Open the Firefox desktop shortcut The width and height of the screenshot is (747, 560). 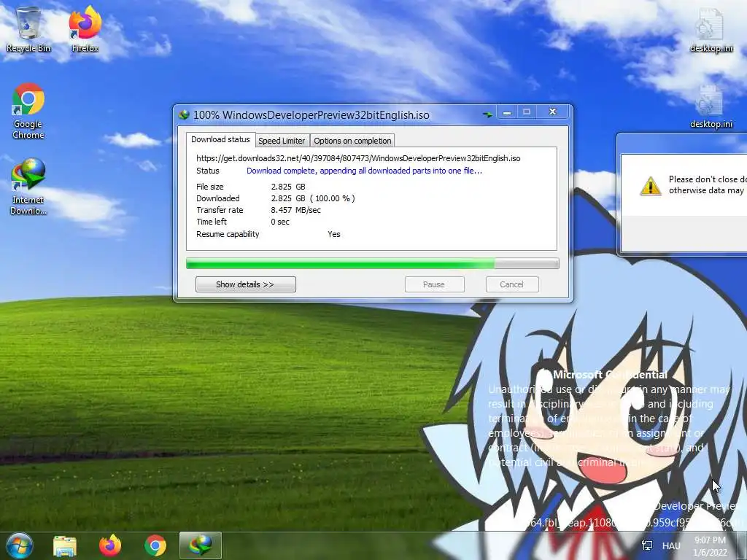(x=85, y=29)
